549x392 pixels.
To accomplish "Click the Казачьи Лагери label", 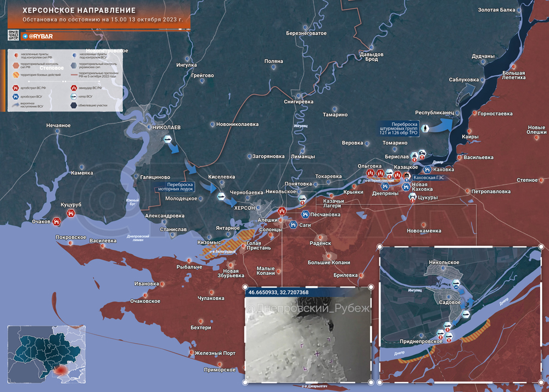I will click(333, 204).
